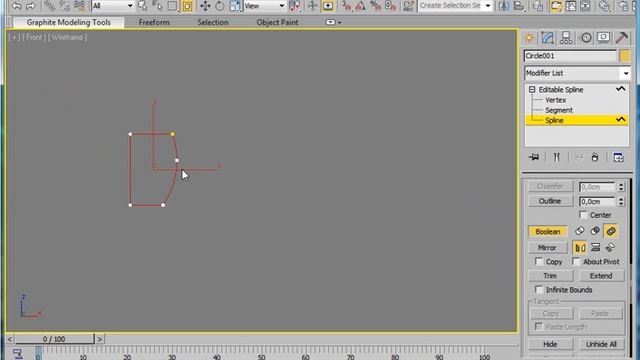
Task: Choose the Rectangular Selection Region tool
Action: coord(172,6)
